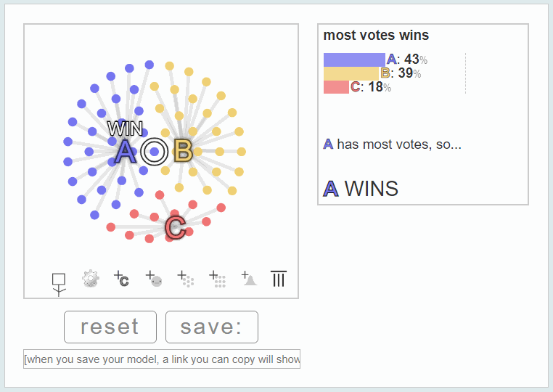Add a grid-shaped voter group

pos(217,279)
